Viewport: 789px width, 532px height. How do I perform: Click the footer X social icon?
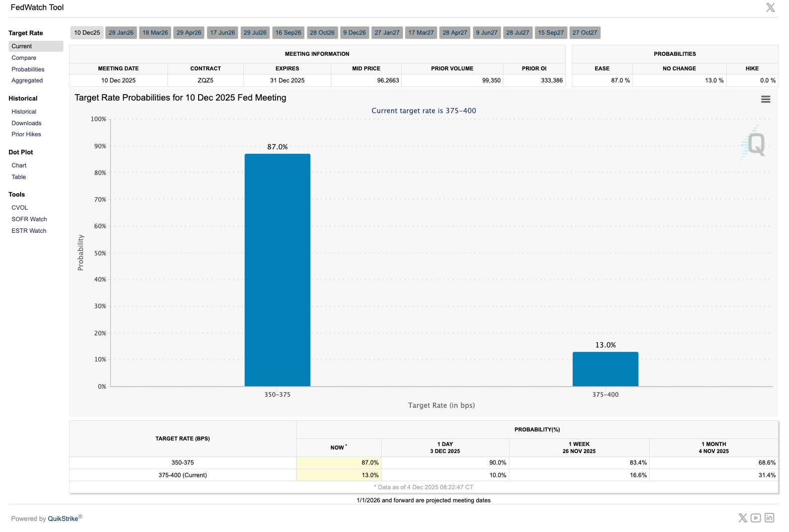742,518
